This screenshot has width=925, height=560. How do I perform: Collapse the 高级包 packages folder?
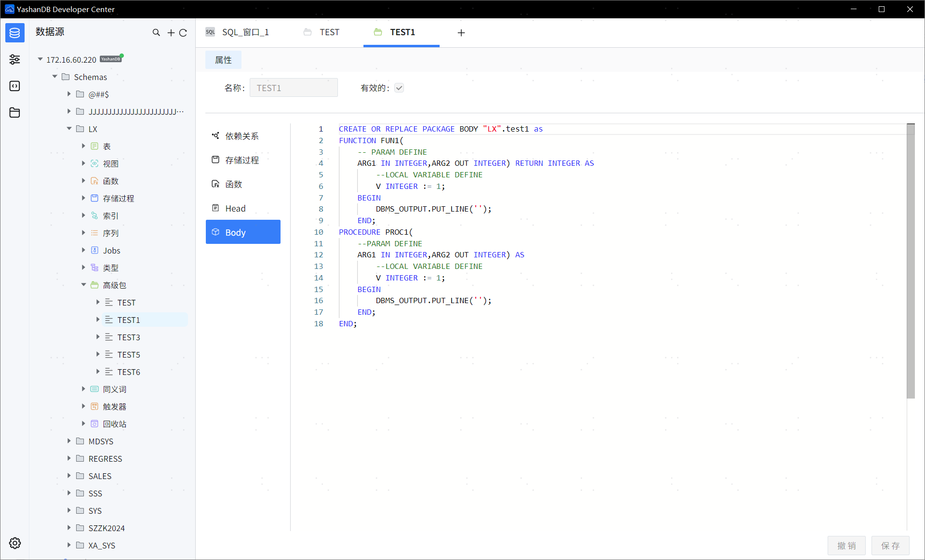(x=83, y=285)
